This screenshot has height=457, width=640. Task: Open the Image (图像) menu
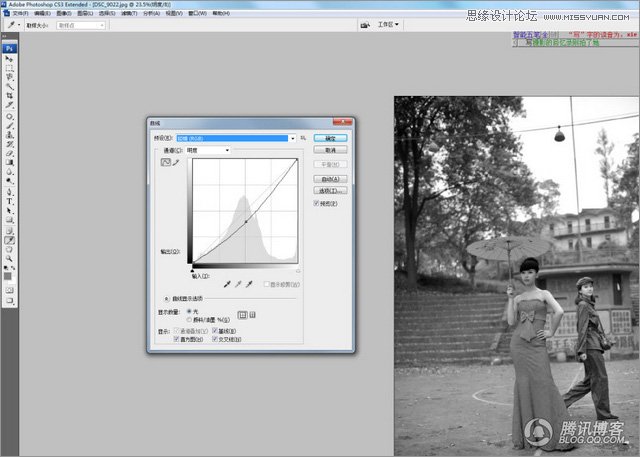(64, 13)
